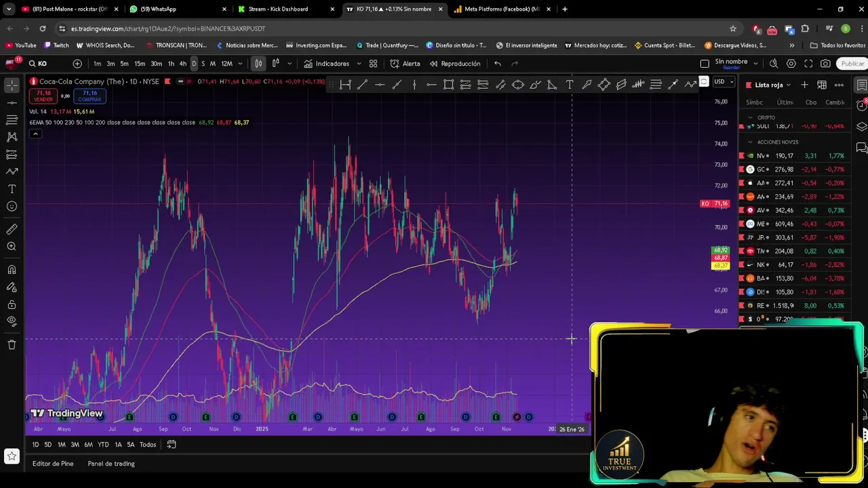Select the 6M date range
The height and width of the screenshot is (488, 868).
pyautogui.click(x=88, y=445)
